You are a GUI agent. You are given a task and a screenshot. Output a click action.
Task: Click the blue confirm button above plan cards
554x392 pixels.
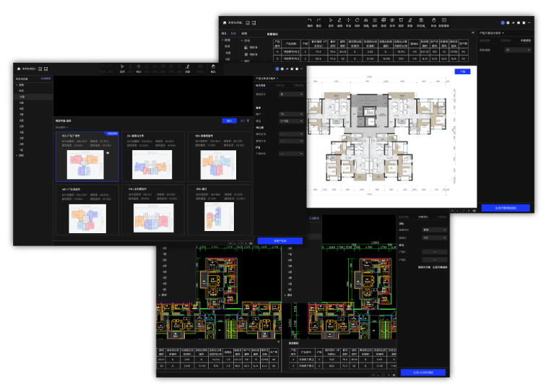(229, 121)
